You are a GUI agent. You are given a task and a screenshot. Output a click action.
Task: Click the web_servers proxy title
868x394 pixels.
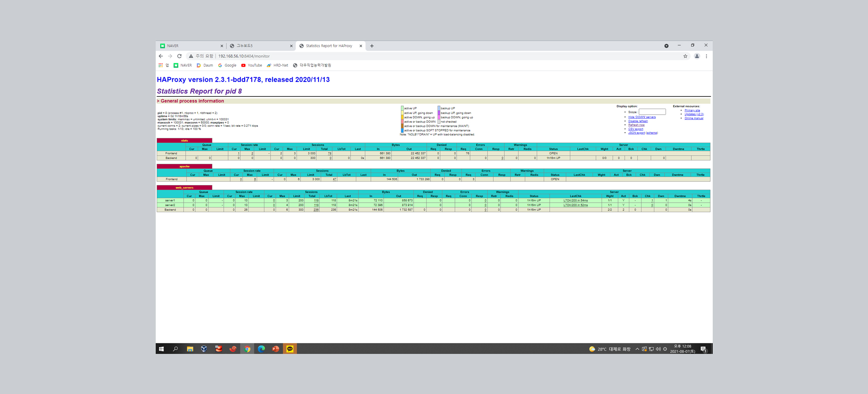(185, 187)
